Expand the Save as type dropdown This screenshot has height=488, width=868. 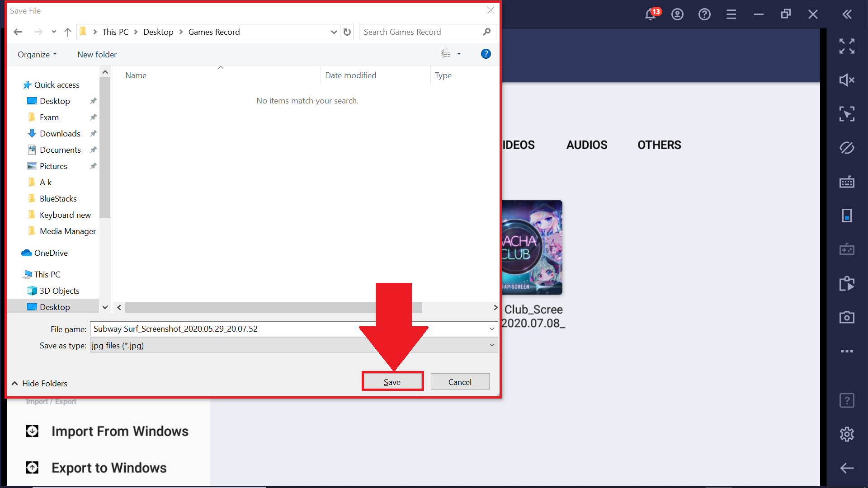[491, 346]
